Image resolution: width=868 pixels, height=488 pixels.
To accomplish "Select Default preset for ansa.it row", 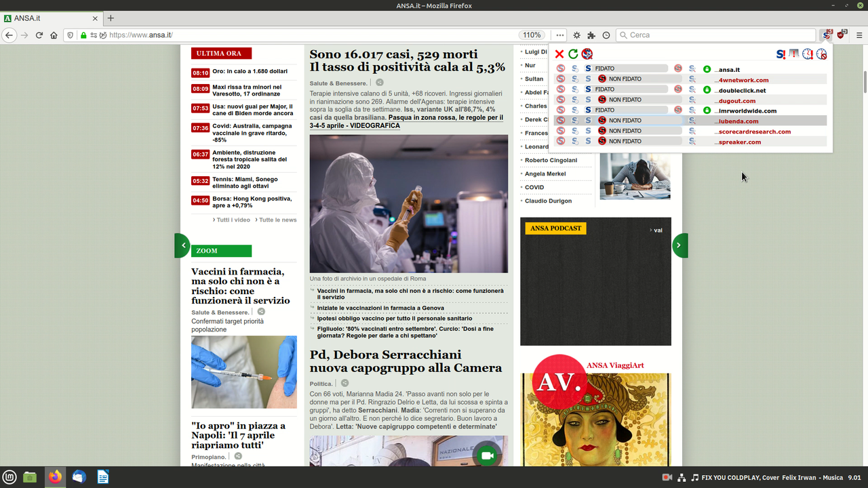I will point(560,69).
